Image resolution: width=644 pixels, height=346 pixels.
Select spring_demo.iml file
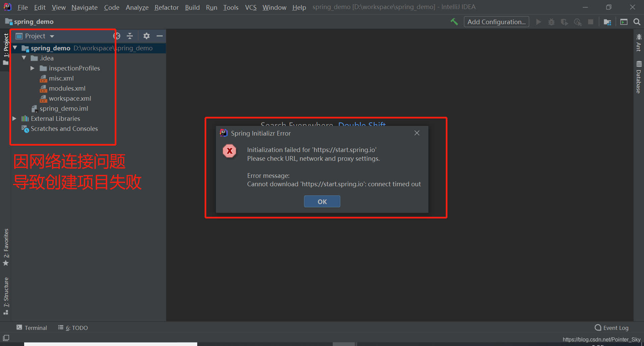[64, 108]
